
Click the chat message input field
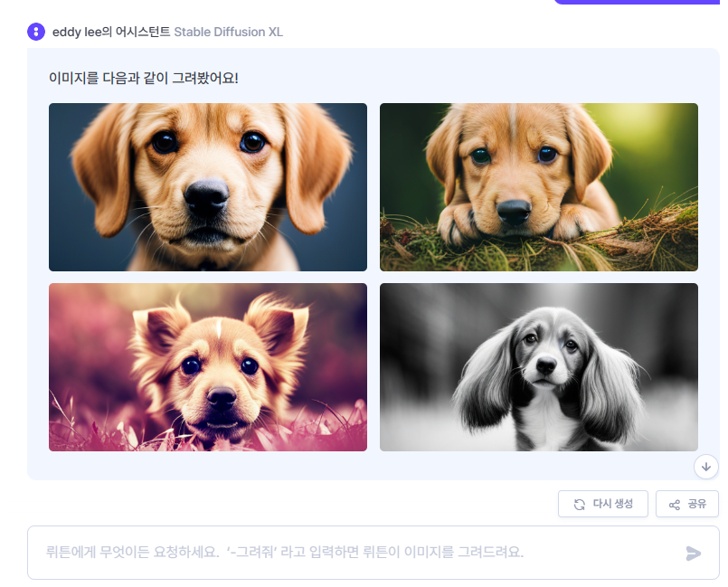pos(362,553)
